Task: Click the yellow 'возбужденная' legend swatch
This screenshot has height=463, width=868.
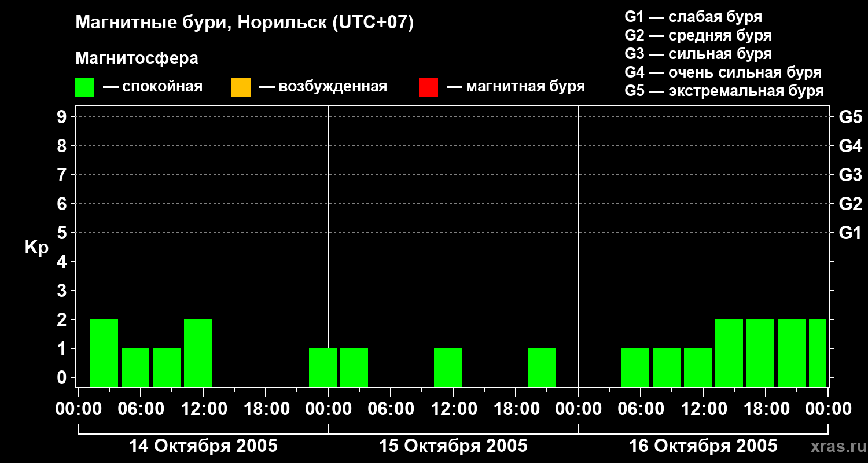Action: click(x=241, y=87)
